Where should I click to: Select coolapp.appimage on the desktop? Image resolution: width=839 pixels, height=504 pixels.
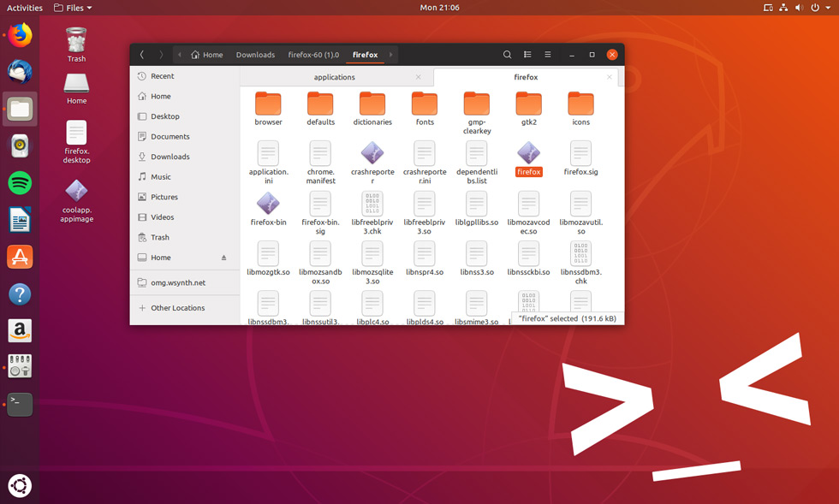pyautogui.click(x=76, y=201)
